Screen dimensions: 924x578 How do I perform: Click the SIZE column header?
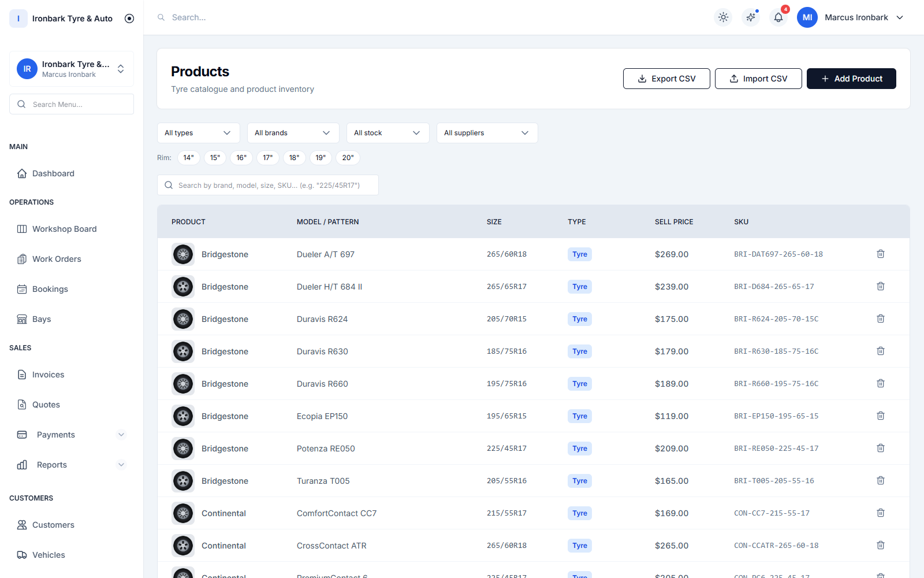(x=494, y=222)
